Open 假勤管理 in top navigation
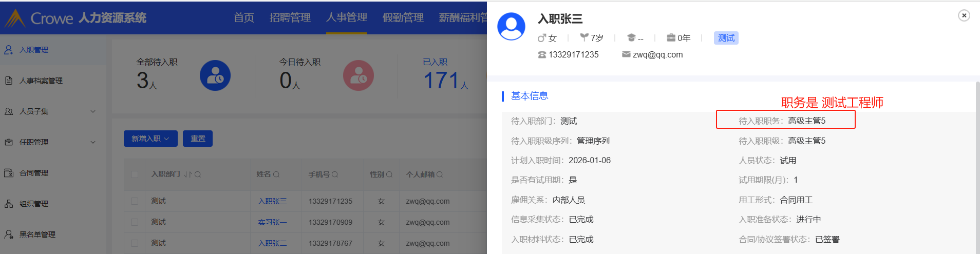 pos(403,17)
